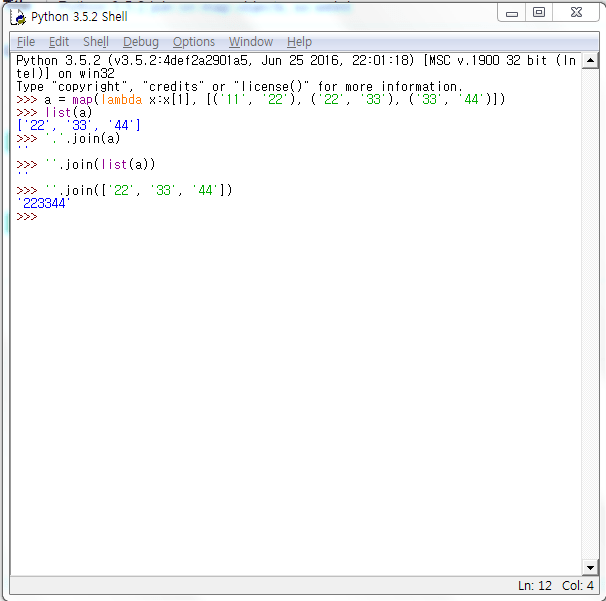Click the Col: 4 status indicator
Image resolution: width=606 pixels, height=601 pixels.
click(578, 586)
